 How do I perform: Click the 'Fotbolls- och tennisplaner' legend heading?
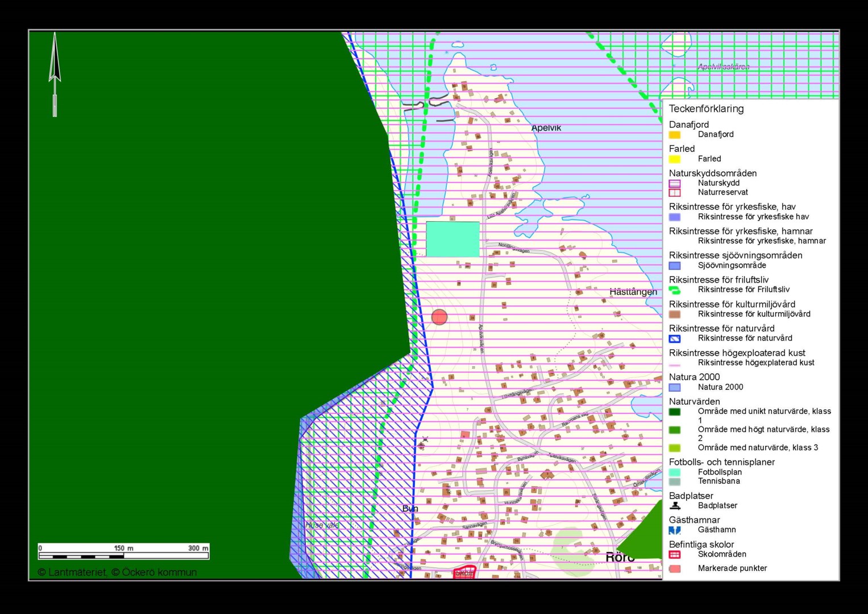(x=722, y=462)
